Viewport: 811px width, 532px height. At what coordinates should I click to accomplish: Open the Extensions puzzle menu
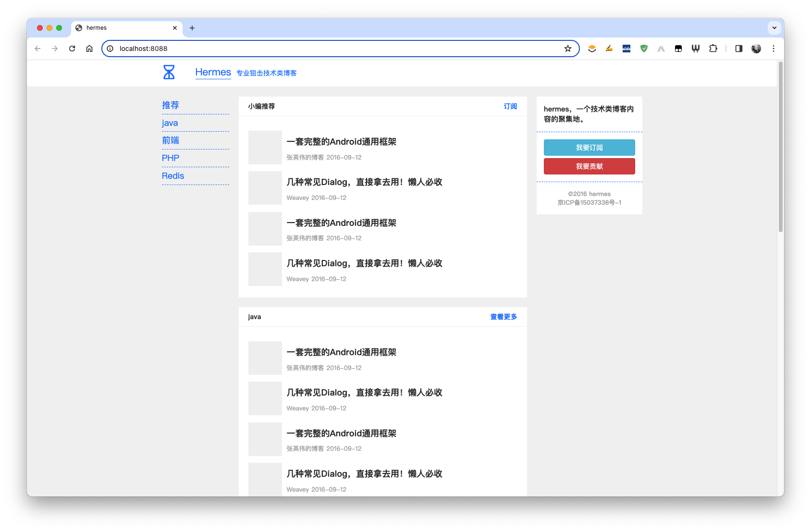coord(713,49)
